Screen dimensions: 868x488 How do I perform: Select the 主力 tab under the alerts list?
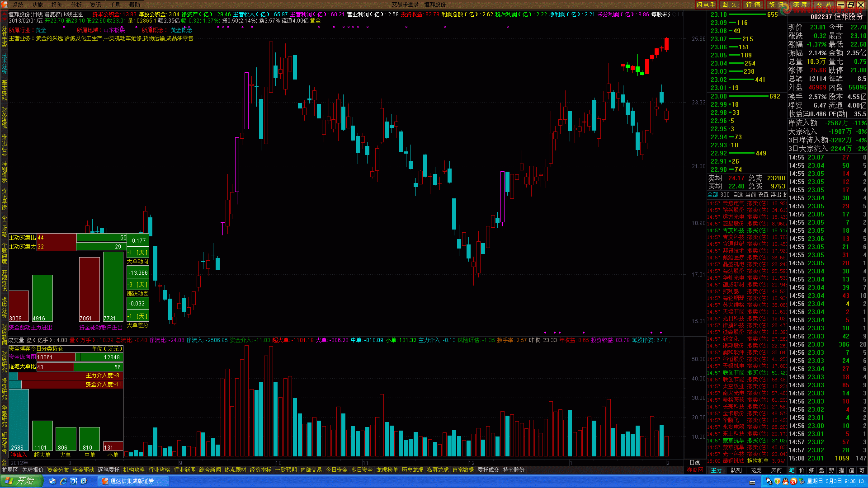[x=717, y=470]
